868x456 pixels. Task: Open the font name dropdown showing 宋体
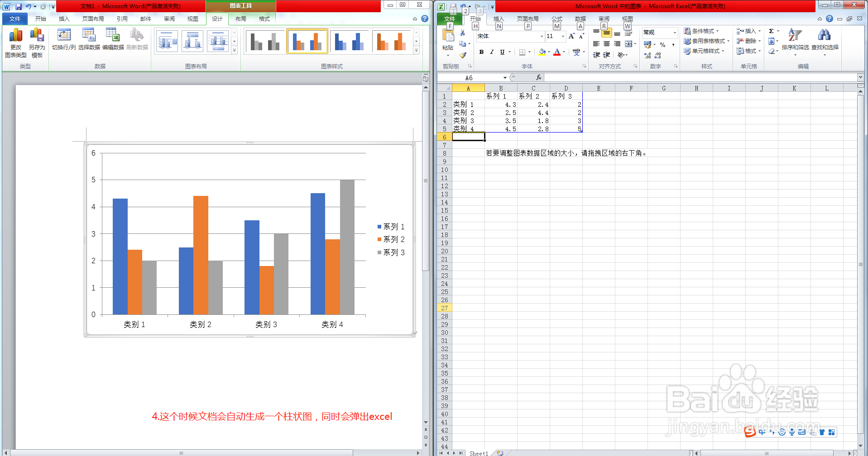pyautogui.click(x=542, y=36)
